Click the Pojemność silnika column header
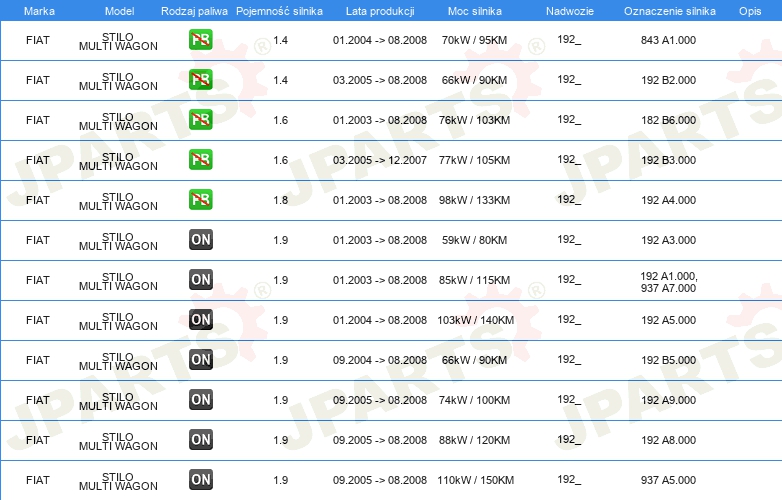Image resolution: width=782 pixels, height=500 pixels. pos(279,11)
